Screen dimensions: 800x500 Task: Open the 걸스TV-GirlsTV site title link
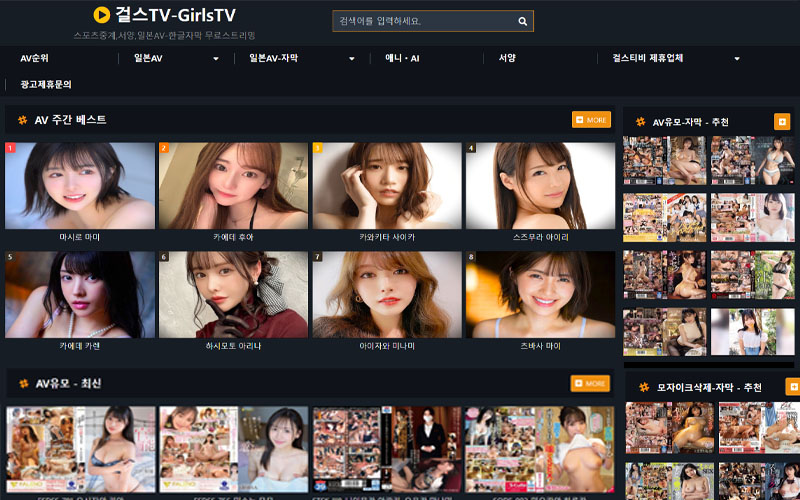[176, 15]
